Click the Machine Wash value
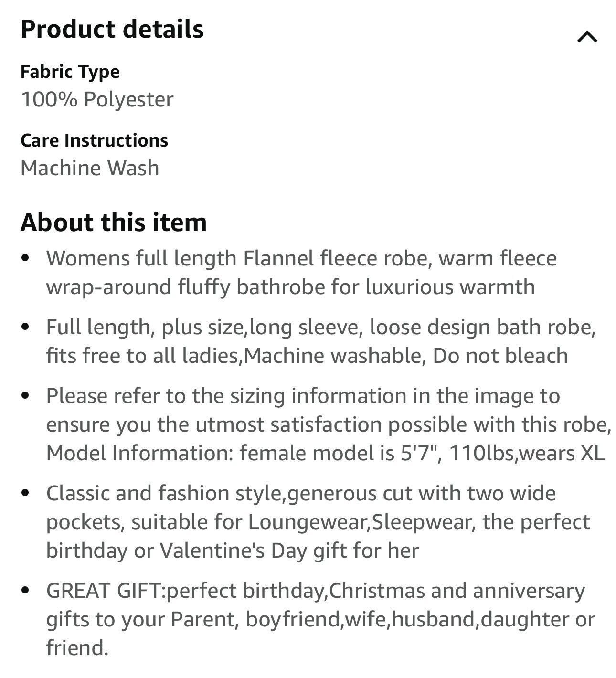616x678 pixels. (90, 168)
